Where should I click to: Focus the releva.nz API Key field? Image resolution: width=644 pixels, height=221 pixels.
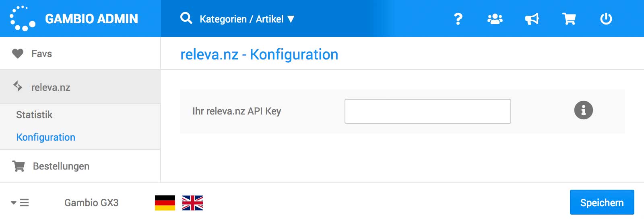coord(427,111)
